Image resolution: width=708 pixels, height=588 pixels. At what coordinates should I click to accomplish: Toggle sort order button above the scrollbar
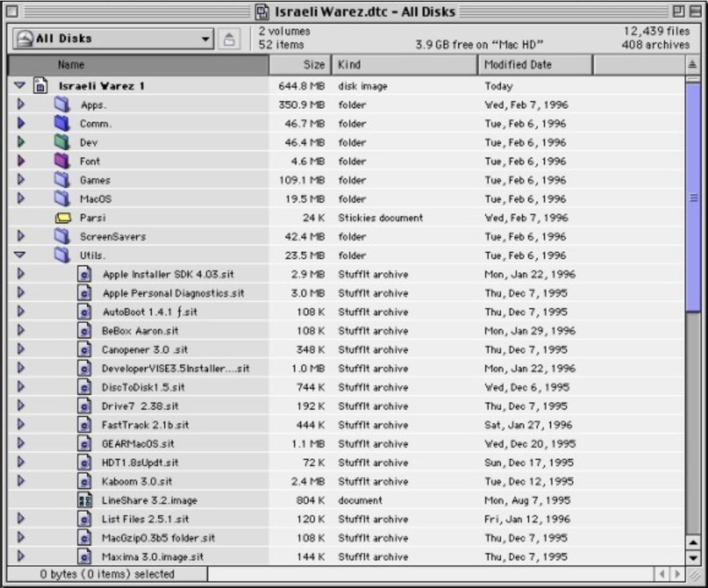(692, 65)
